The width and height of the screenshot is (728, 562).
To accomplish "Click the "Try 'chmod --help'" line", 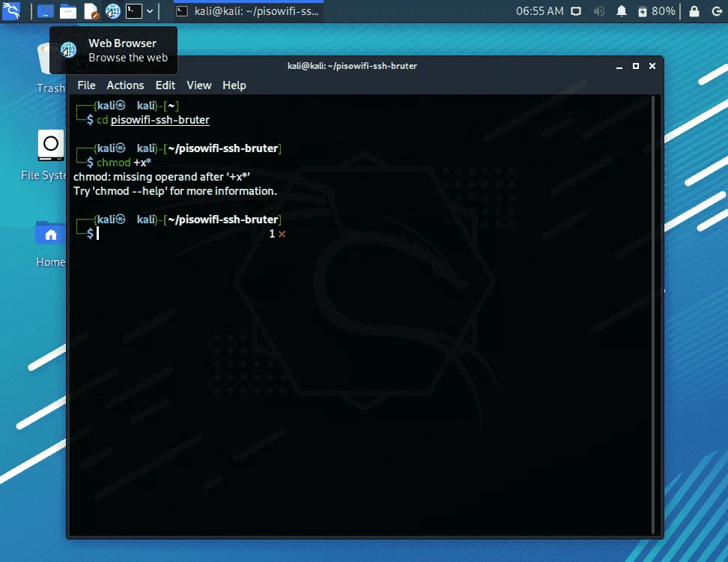I will click(x=175, y=191).
